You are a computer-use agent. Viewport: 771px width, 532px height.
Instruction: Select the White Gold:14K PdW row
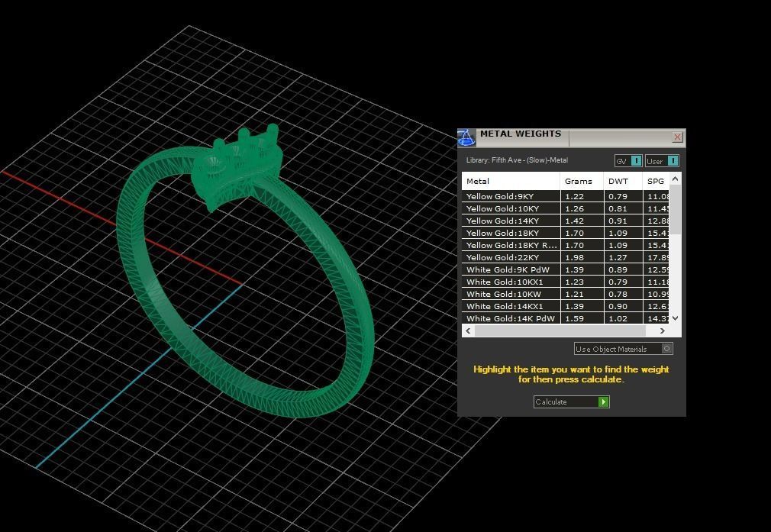(x=566, y=318)
